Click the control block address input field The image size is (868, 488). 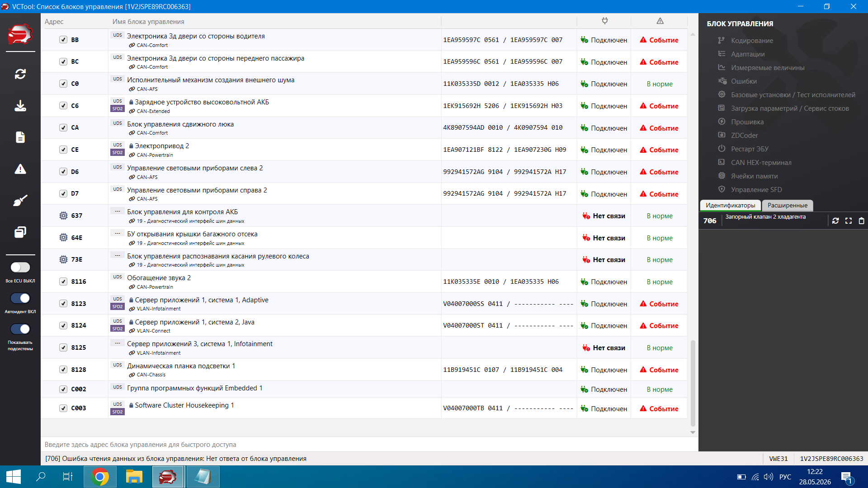[x=369, y=445]
